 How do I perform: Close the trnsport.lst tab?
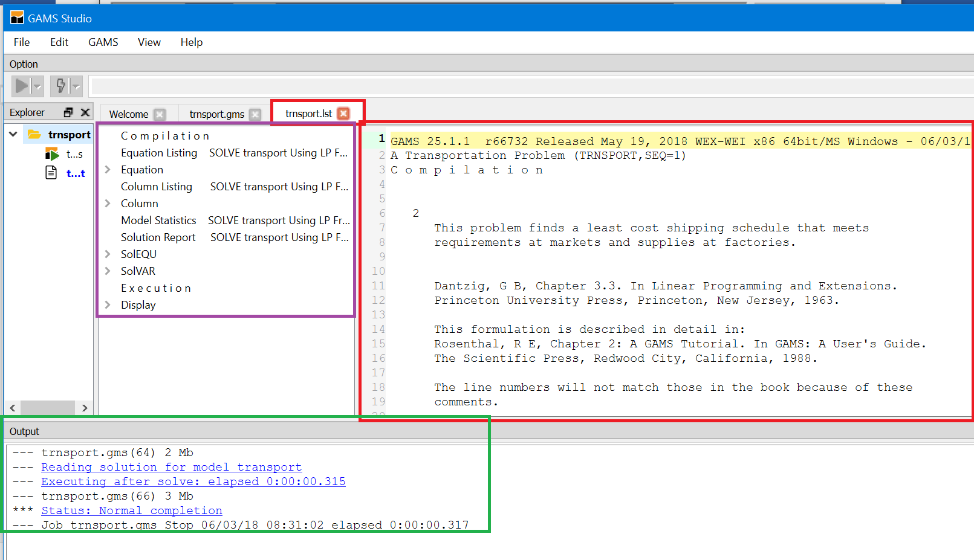[x=343, y=114]
